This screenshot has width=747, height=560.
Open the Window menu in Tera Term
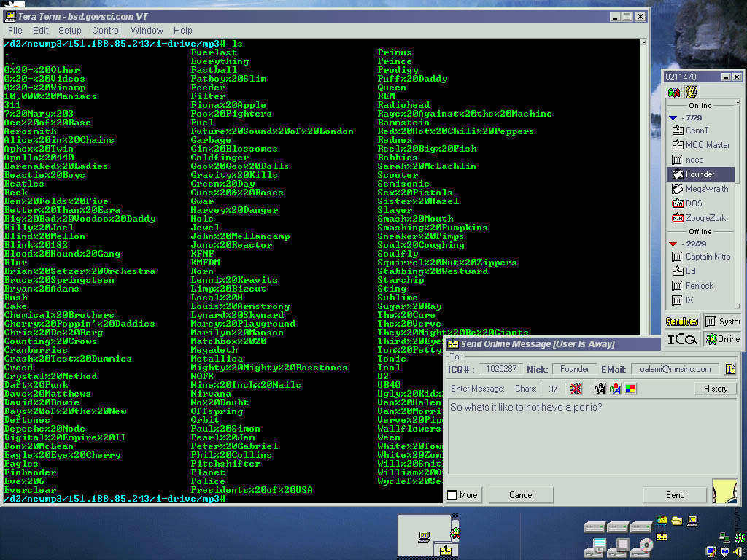coord(147,31)
